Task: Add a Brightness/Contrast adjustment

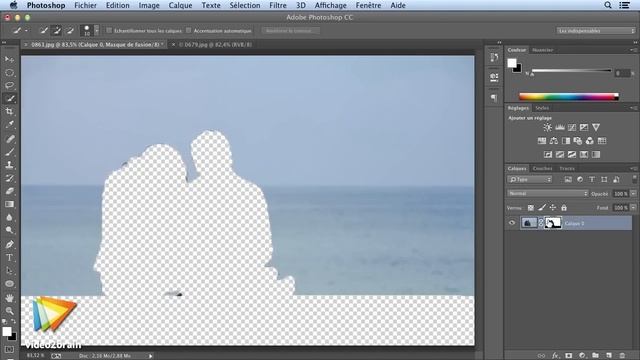Action: click(548, 127)
